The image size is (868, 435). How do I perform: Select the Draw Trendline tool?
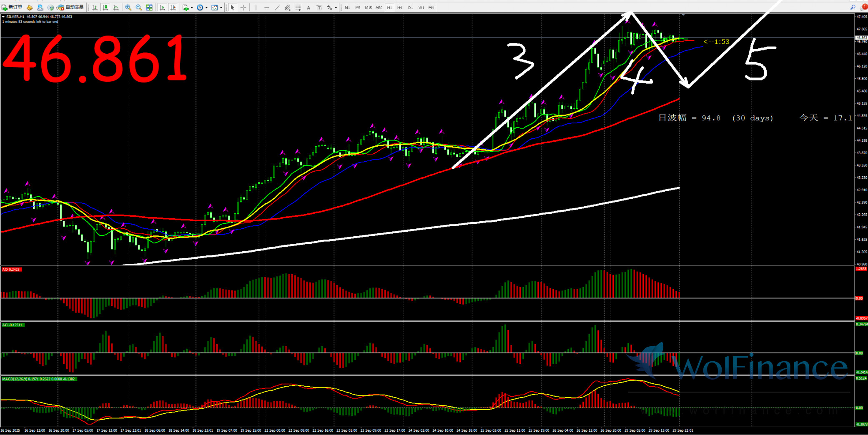(x=277, y=7)
